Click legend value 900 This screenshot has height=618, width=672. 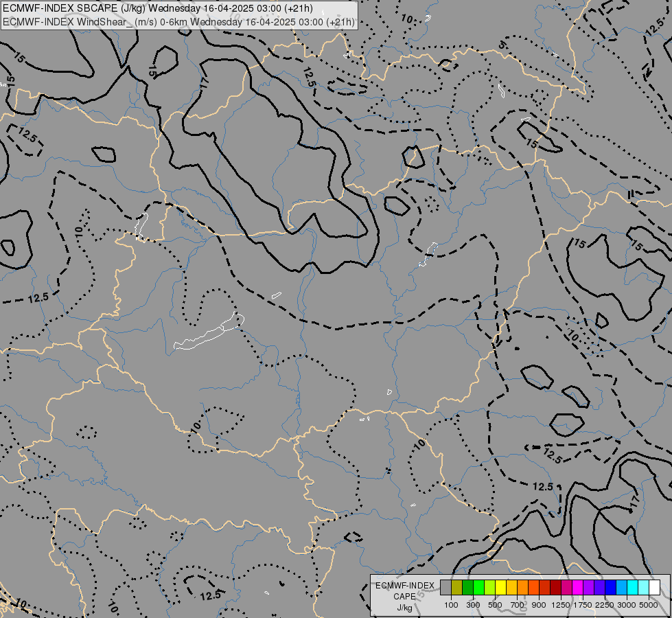click(539, 605)
